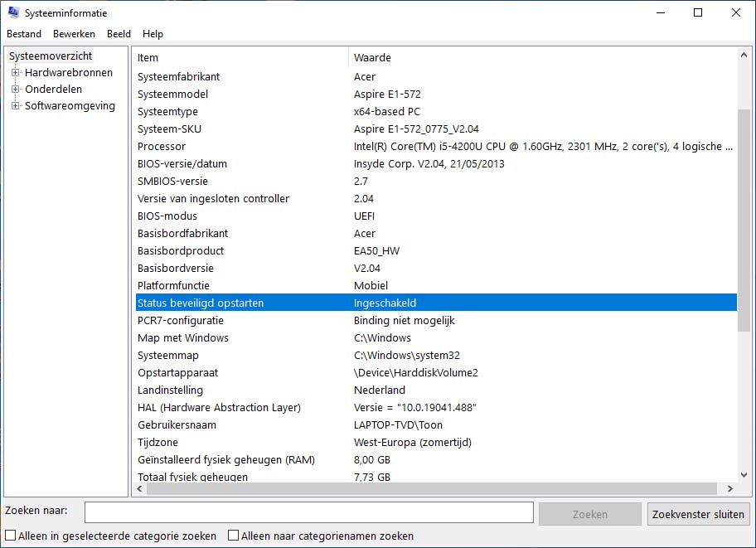Click the Zoeken button
The height and width of the screenshot is (548, 756).
point(589,514)
